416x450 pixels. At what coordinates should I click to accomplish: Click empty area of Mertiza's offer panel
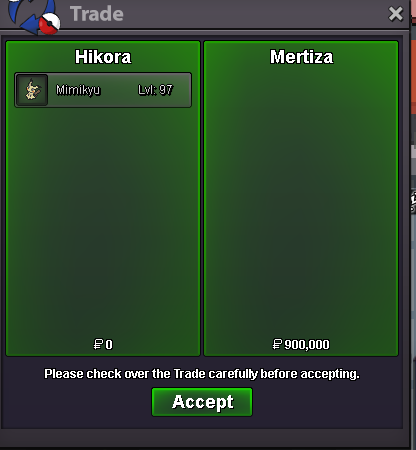click(x=301, y=200)
